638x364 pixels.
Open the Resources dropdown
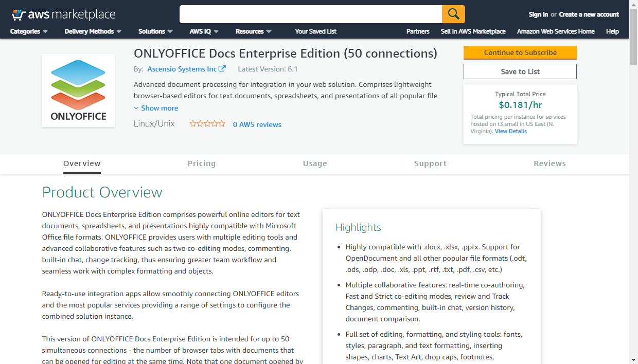tap(253, 31)
